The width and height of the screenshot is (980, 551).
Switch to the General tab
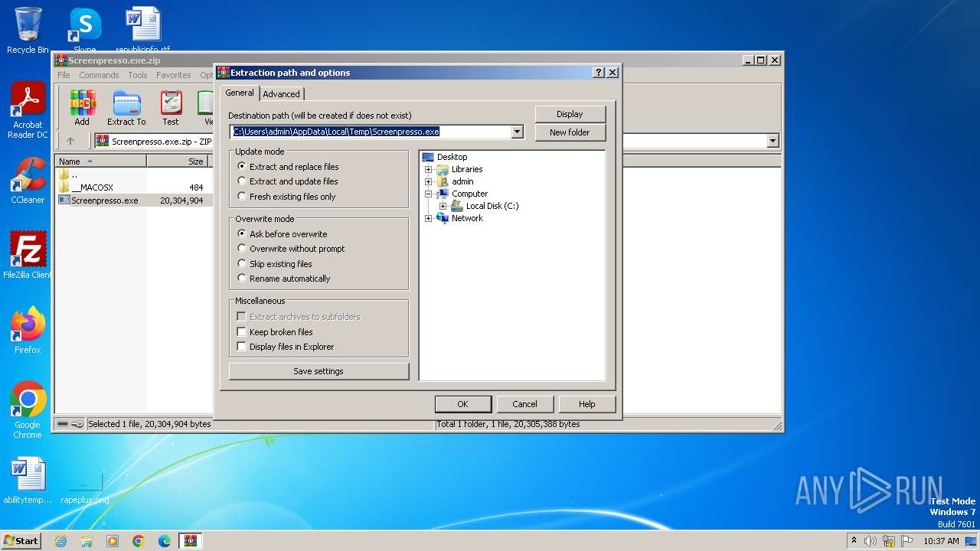240,93
